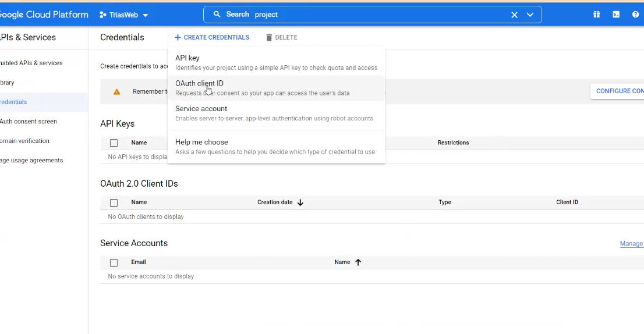Clear search with the X icon
The height and width of the screenshot is (334, 644).
tap(514, 15)
